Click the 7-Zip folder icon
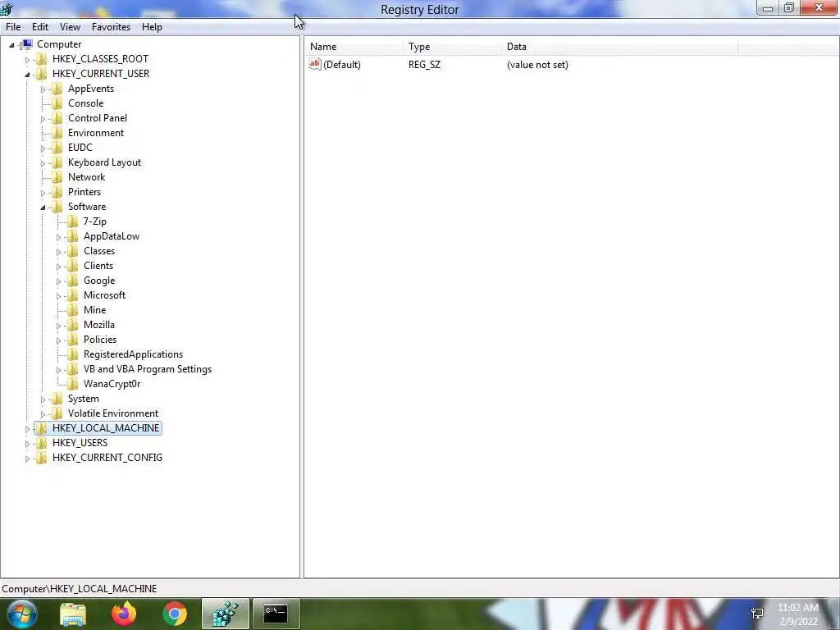The image size is (840, 630). [x=72, y=221]
